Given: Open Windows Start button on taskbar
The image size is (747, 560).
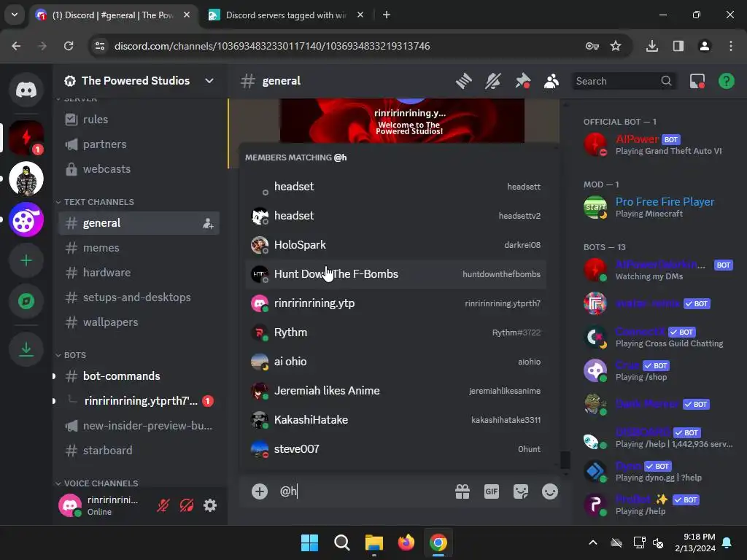Looking at the screenshot, I should pos(309,542).
